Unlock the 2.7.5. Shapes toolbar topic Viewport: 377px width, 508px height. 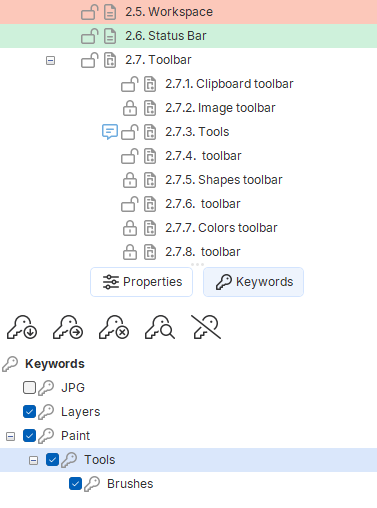130,180
